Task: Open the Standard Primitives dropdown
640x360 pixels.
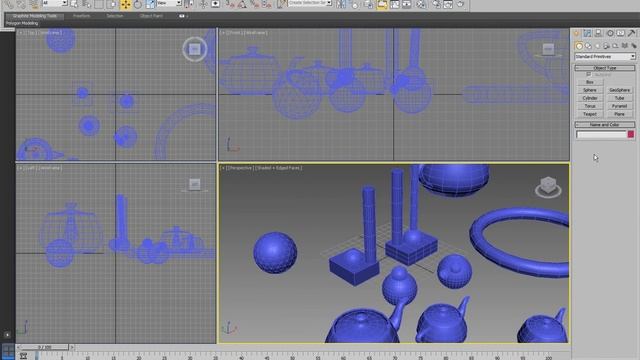Action: pyautogui.click(x=605, y=56)
